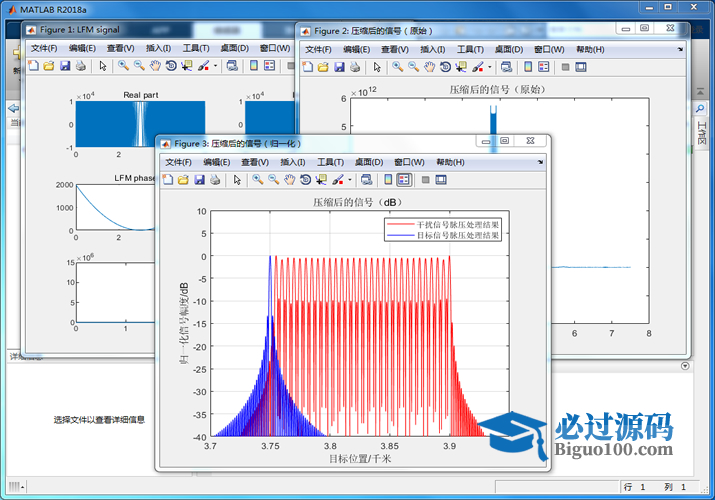Image resolution: width=715 pixels, height=500 pixels.
Task: Click plot title 压缩后的信号（dB）
Action: tap(358, 202)
